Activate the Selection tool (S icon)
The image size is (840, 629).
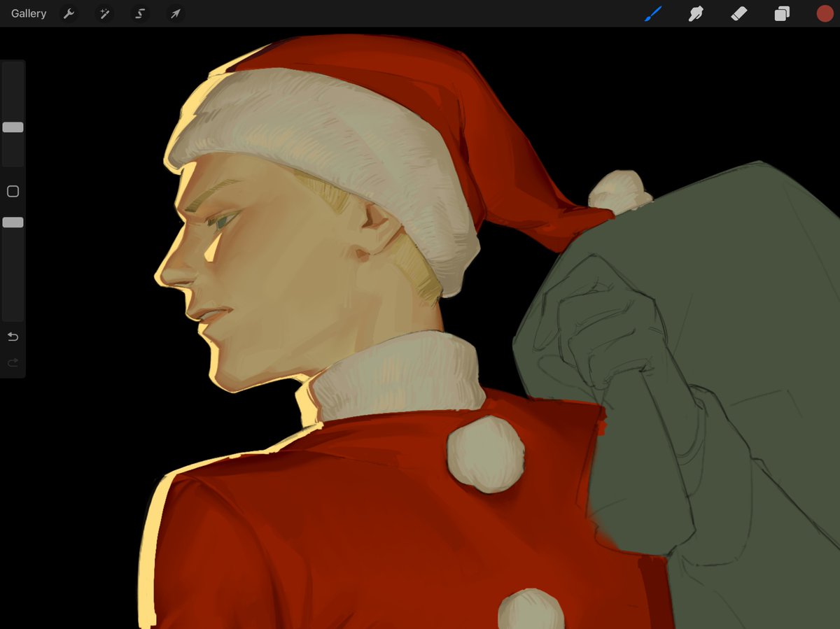point(140,13)
